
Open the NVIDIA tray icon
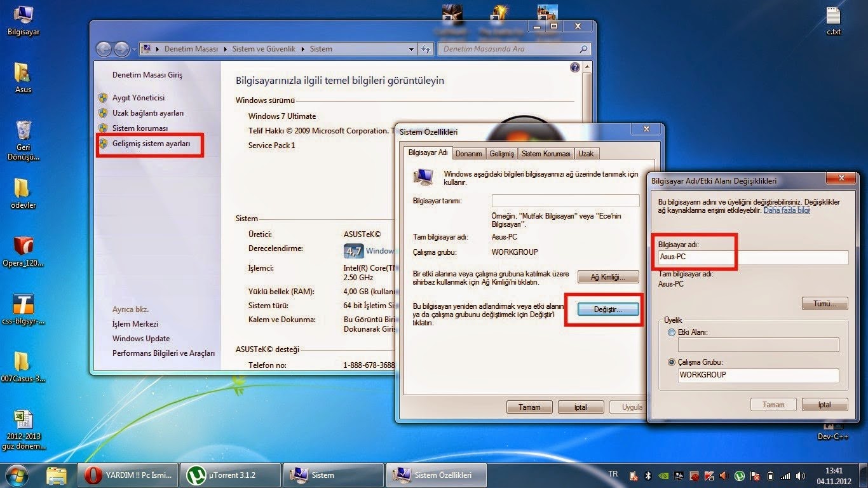pos(664,475)
